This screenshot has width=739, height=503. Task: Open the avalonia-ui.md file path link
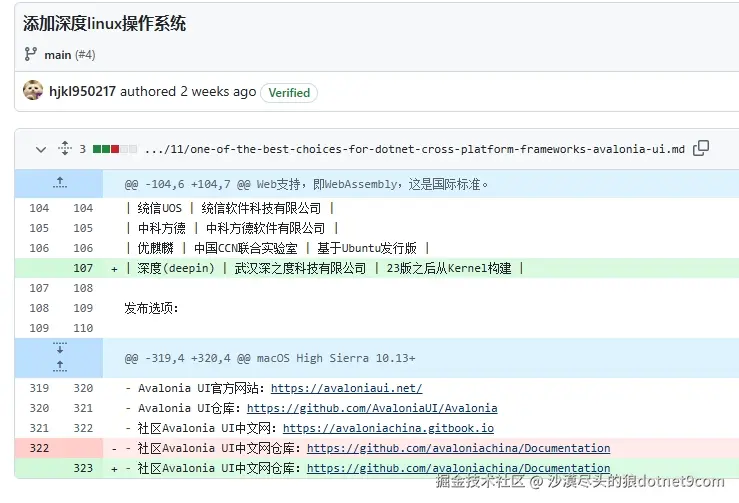click(414, 149)
